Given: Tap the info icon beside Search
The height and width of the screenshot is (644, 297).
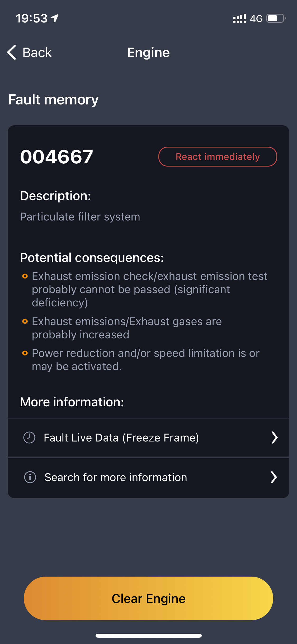Looking at the screenshot, I should coord(30,477).
